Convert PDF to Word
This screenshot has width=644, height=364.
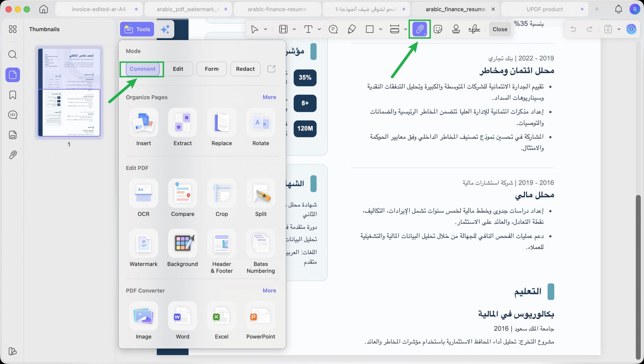[x=183, y=321]
